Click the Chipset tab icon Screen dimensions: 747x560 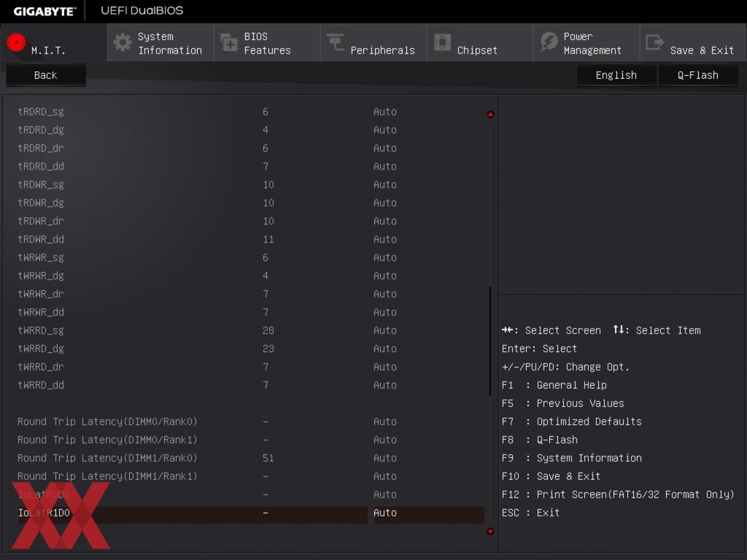tap(442, 42)
